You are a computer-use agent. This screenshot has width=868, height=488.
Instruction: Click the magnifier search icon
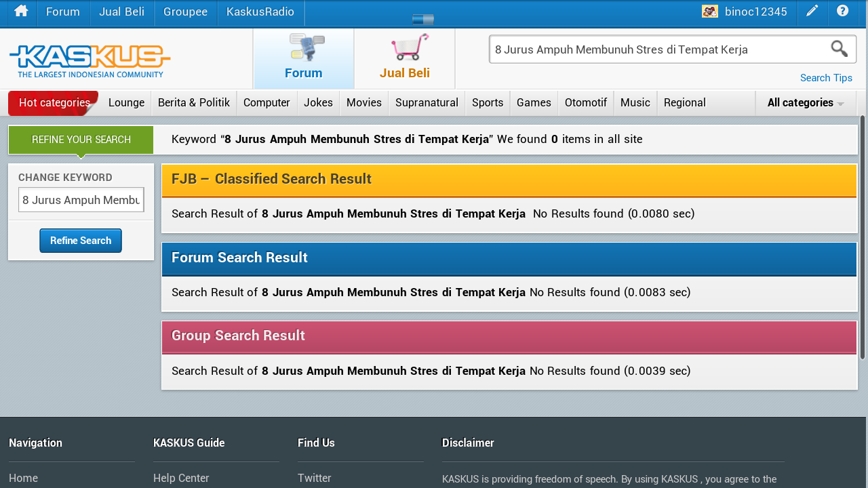click(x=839, y=49)
